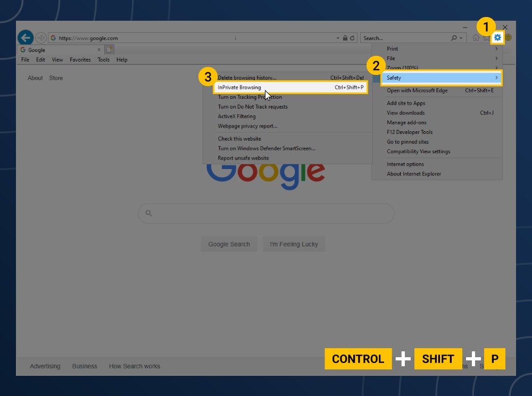Open a new tab with the blank tab button
The height and width of the screenshot is (396, 532).
click(109, 49)
